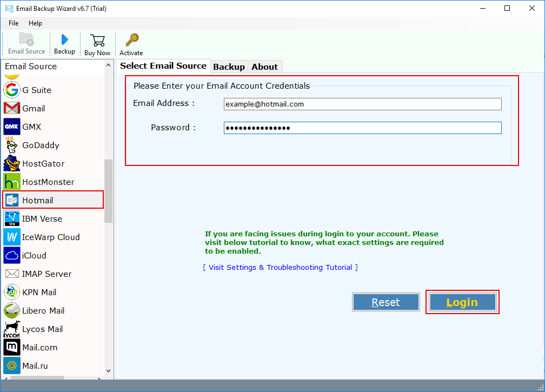Select the IMAP Server envelope icon
The height and width of the screenshot is (392, 545).
pos(12,274)
